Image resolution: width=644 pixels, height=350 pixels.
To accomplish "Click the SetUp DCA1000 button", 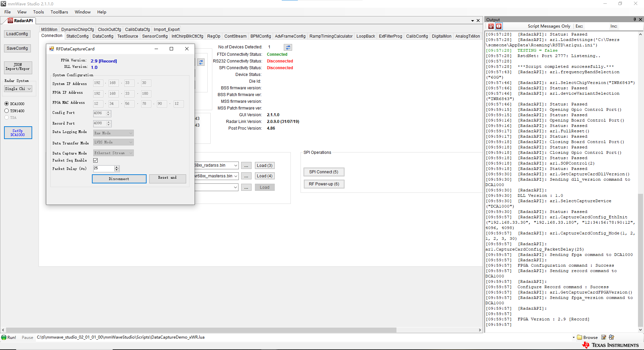I will [x=18, y=133].
